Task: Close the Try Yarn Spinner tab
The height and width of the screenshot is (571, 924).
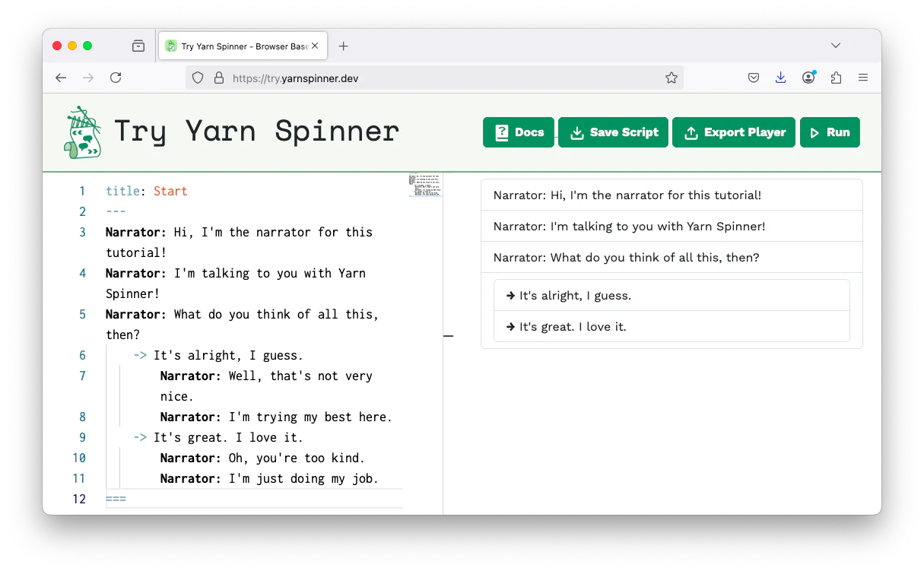Action: (x=316, y=46)
